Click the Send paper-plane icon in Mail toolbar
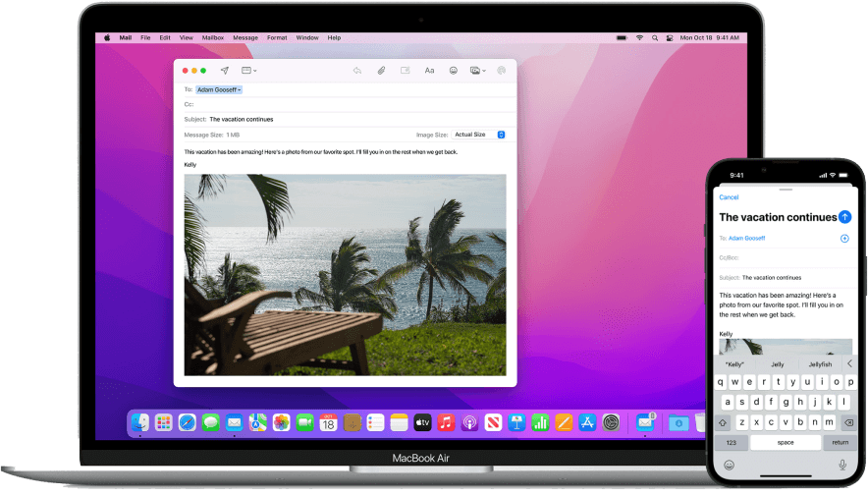 pos(225,71)
